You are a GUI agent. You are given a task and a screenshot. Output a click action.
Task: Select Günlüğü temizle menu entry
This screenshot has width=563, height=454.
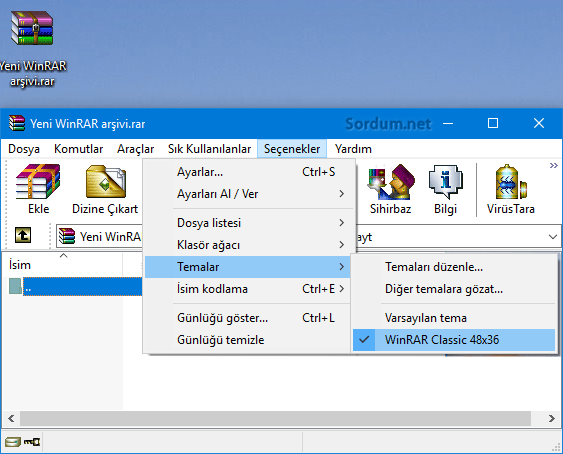(x=247, y=340)
